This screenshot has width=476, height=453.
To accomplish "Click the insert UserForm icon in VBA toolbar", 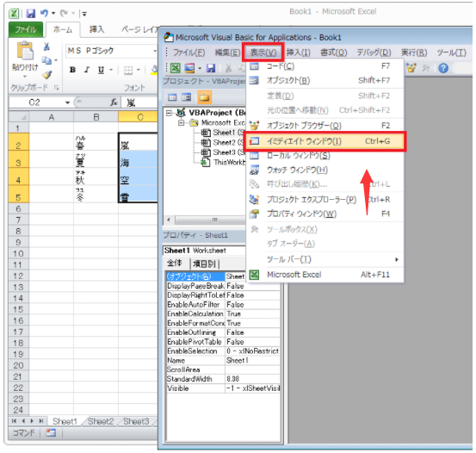I will (x=189, y=68).
